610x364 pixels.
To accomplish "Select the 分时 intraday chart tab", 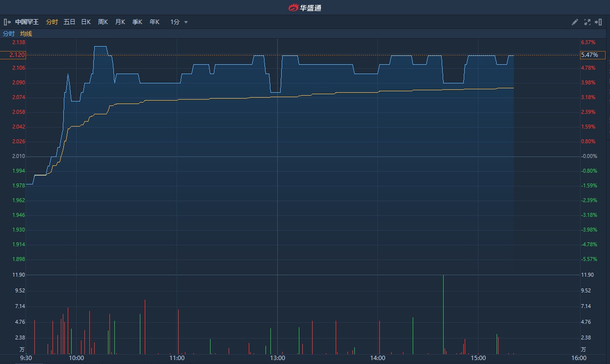I will click(x=52, y=22).
